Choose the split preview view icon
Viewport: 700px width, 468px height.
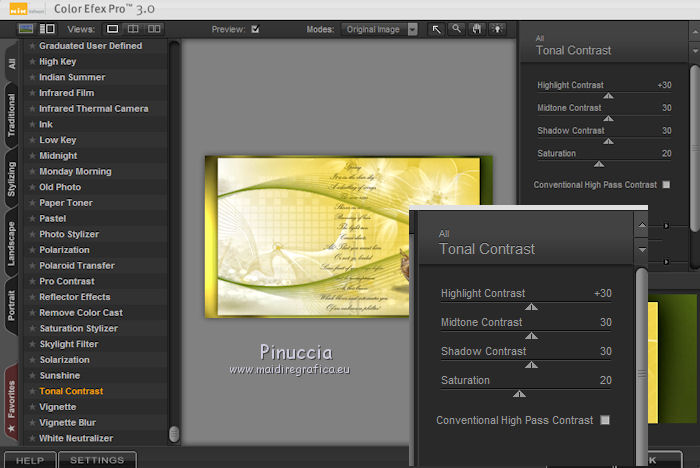(x=133, y=29)
